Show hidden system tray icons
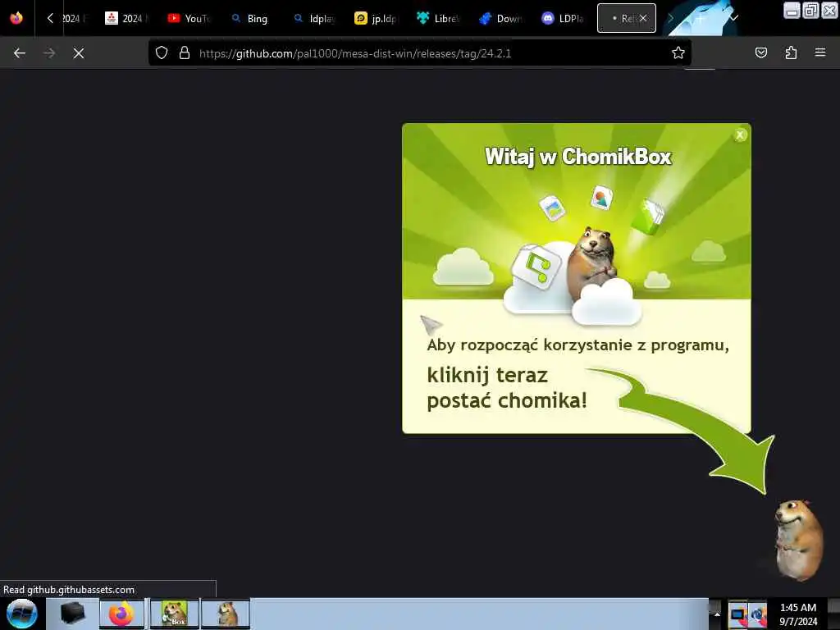 [x=717, y=614]
